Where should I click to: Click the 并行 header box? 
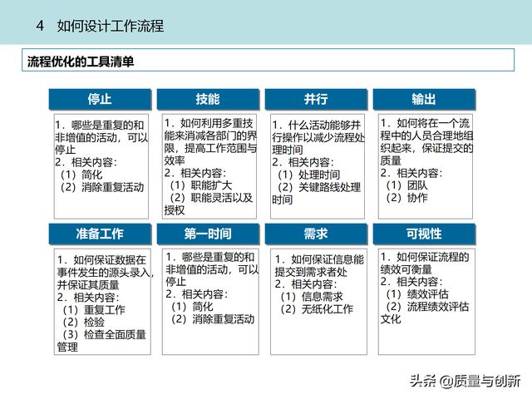(x=316, y=100)
